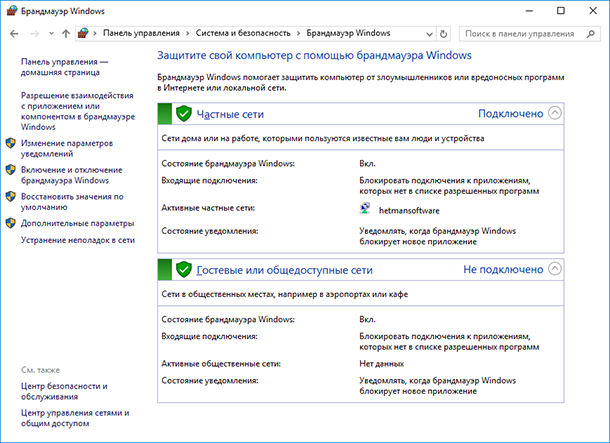Click the 'Не подключено' status text
This screenshot has height=443, width=610.
(503, 270)
